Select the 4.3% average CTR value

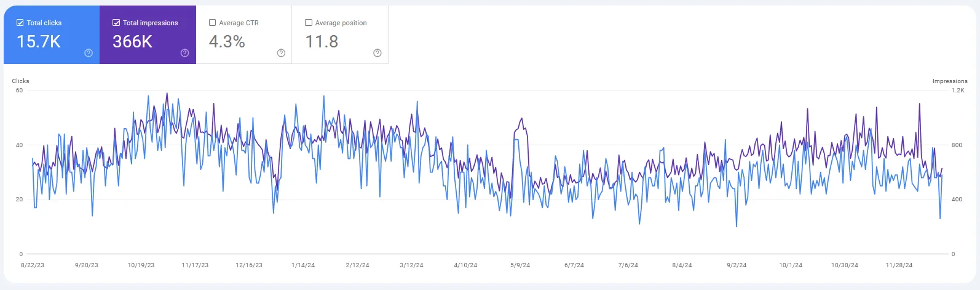[227, 41]
